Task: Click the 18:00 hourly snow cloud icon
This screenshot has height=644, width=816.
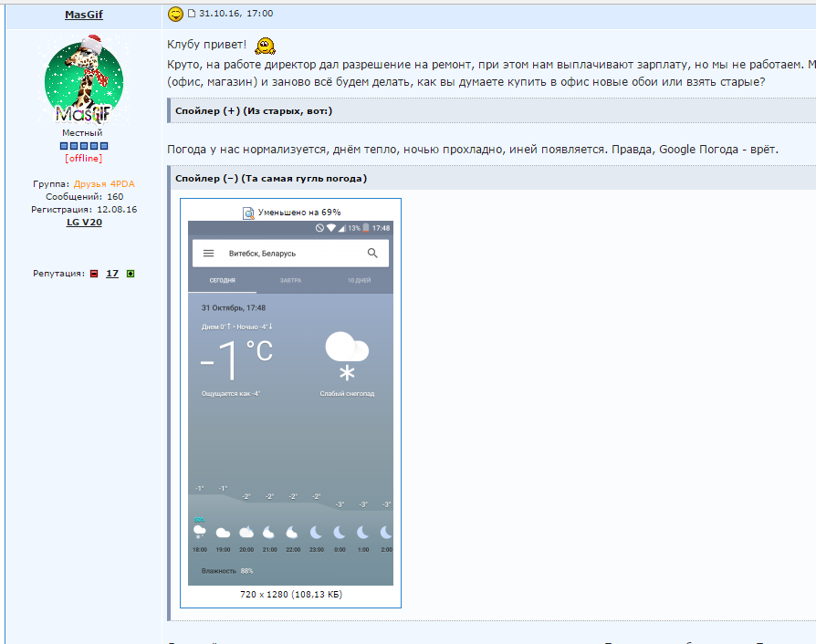Action: click(199, 532)
